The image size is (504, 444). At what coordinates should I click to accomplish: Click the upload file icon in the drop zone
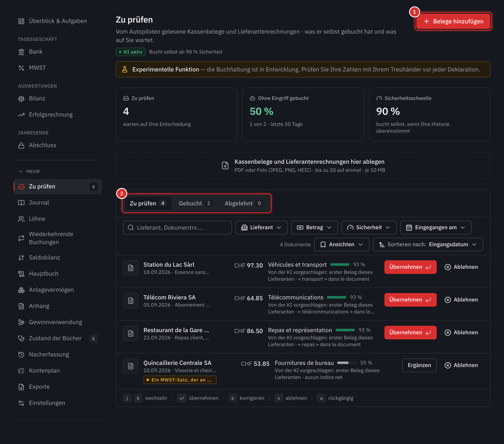[x=225, y=165]
